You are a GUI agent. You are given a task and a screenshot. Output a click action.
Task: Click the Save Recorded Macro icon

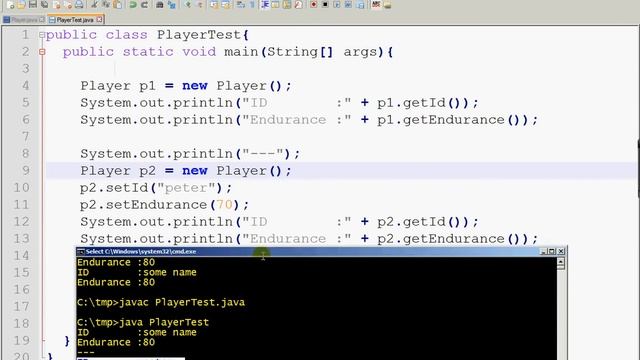click(360, 4)
